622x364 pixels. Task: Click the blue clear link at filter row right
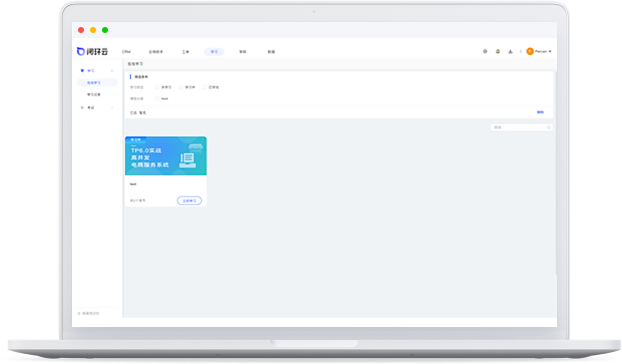coord(540,112)
